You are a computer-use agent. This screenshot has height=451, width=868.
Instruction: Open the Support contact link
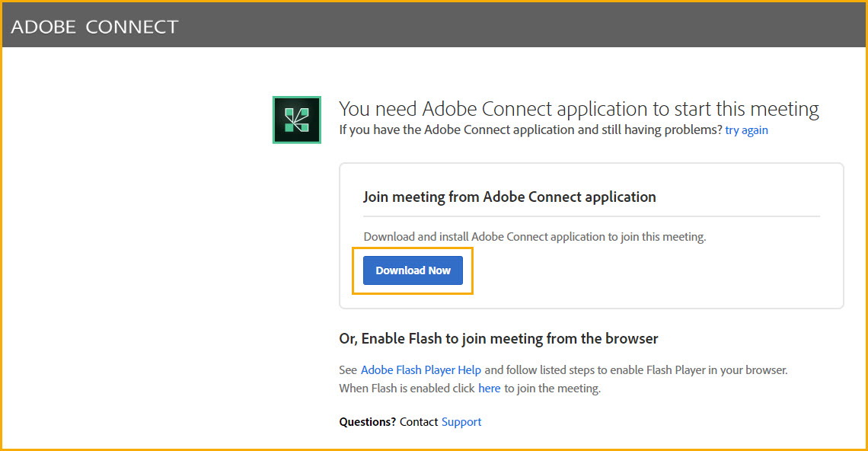[461, 422]
